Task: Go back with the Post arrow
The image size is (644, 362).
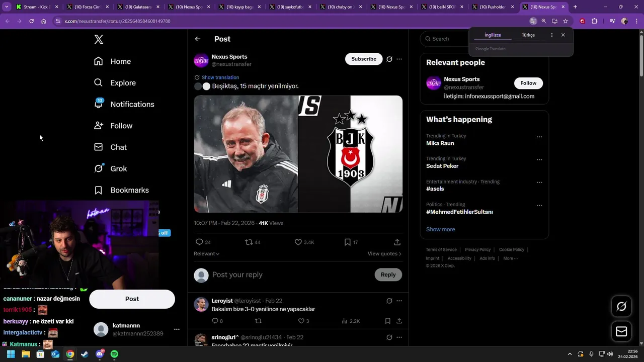Action: coord(198,39)
